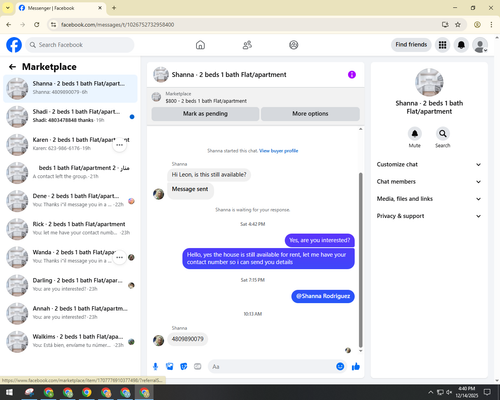Open Rick conversation in list
The width and height of the screenshot is (500, 400).
coord(70,229)
